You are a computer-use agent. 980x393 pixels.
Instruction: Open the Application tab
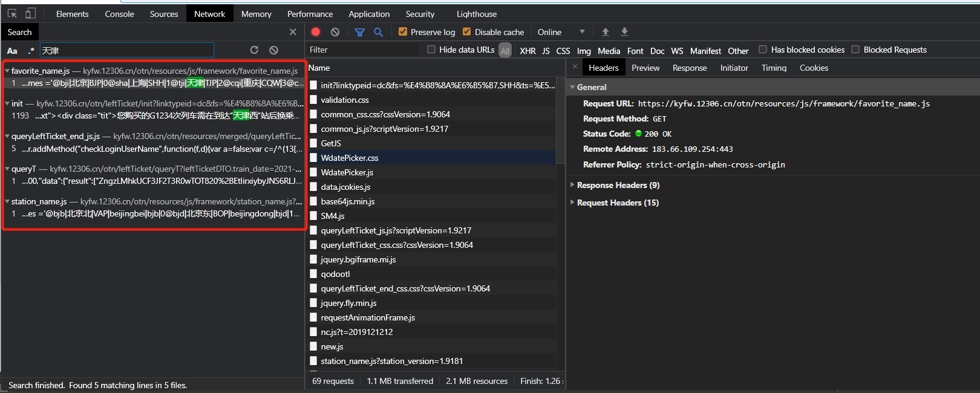click(369, 14)
